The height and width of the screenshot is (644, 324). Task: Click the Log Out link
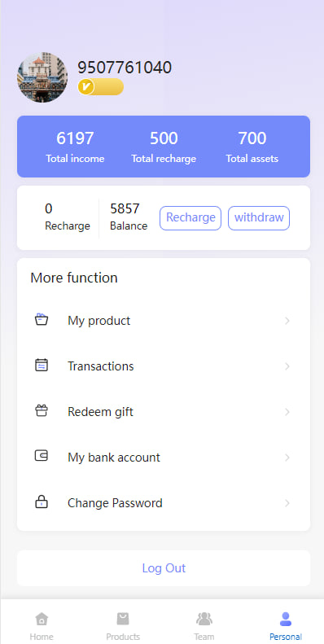(x=164, y=568)
